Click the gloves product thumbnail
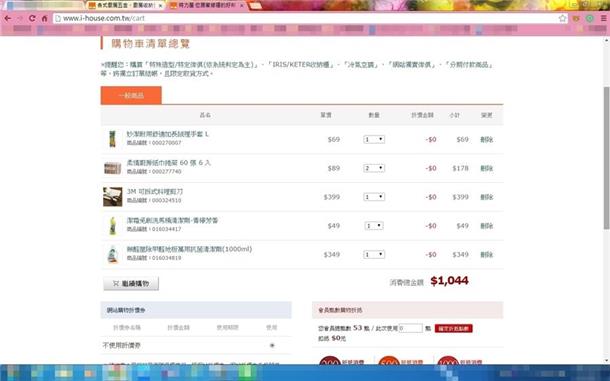Image resolution: width=610 pixels, height=381 pixels. pos(112,139)
